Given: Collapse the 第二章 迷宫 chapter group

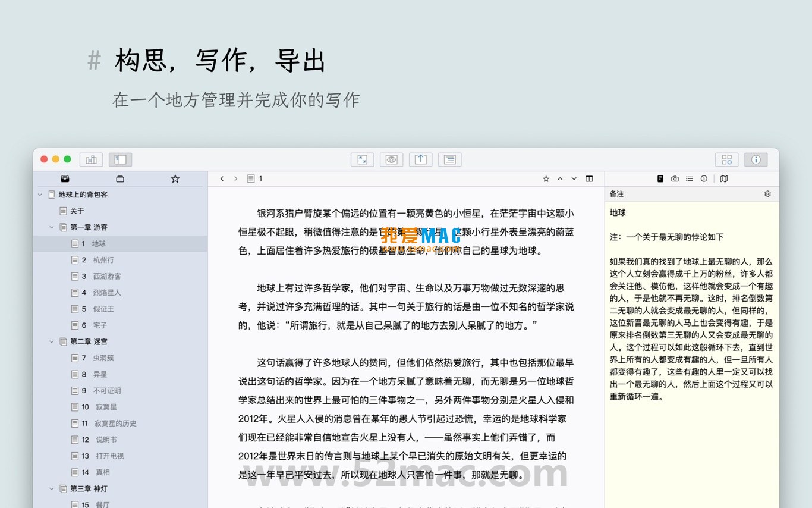Looking at the screenshot, I should click(x=51, y=341).
